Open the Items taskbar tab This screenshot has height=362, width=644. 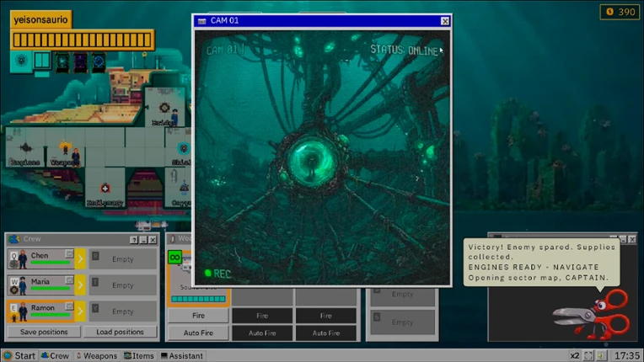pyautogui.click(x=139, y=355)
